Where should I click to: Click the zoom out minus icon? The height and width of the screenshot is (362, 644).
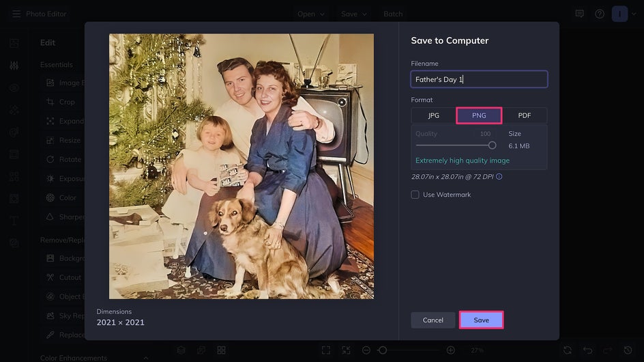(366, 350)
